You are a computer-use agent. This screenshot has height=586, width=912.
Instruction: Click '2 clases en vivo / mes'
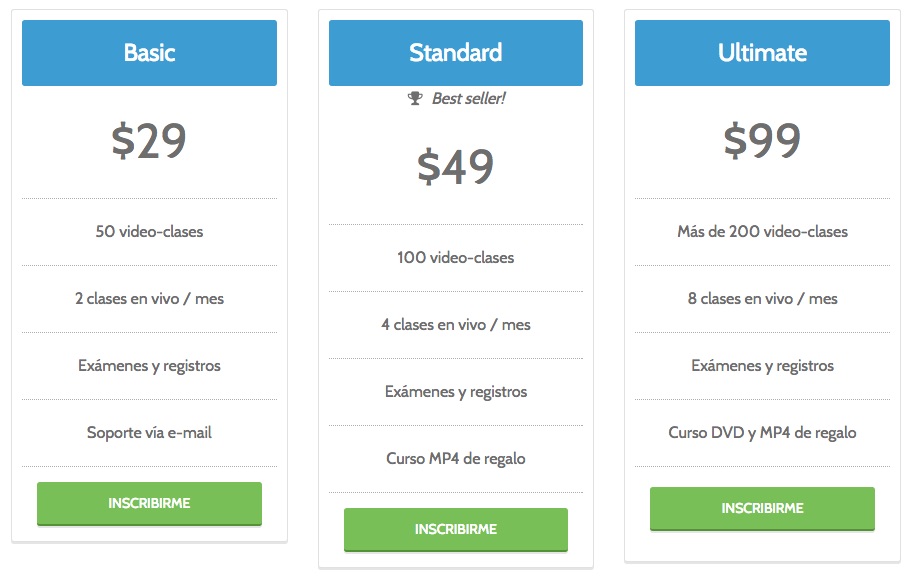click(x=149, y=299)
